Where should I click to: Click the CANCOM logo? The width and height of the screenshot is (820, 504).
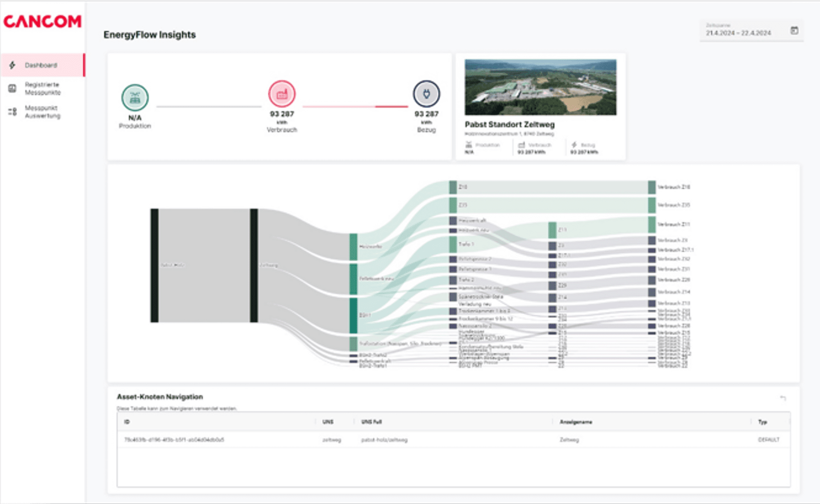click(42, 21)
